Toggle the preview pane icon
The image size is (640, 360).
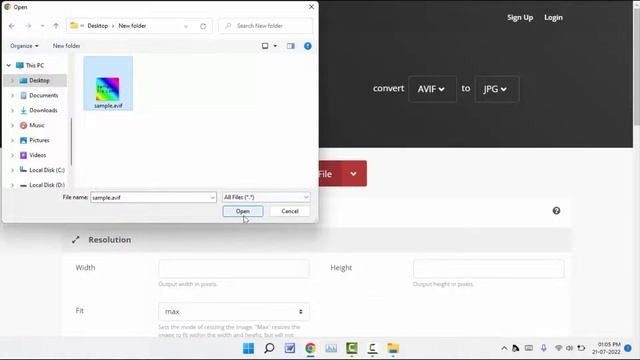point(291,46)
